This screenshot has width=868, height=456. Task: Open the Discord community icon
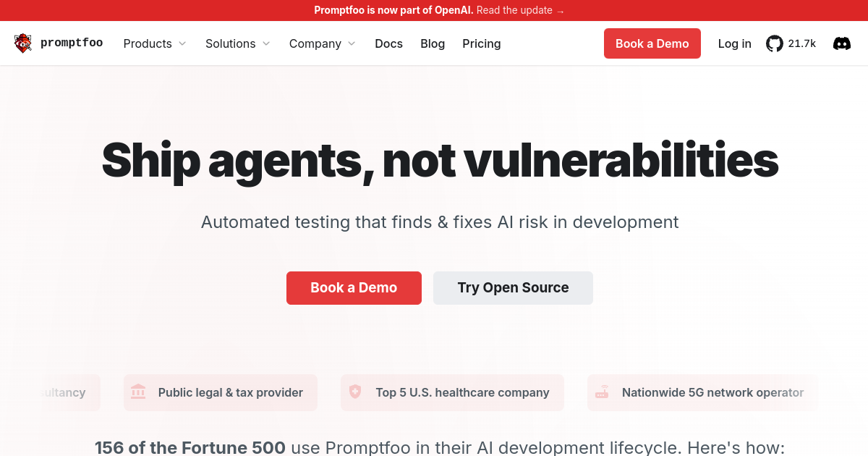click(842, 43)
